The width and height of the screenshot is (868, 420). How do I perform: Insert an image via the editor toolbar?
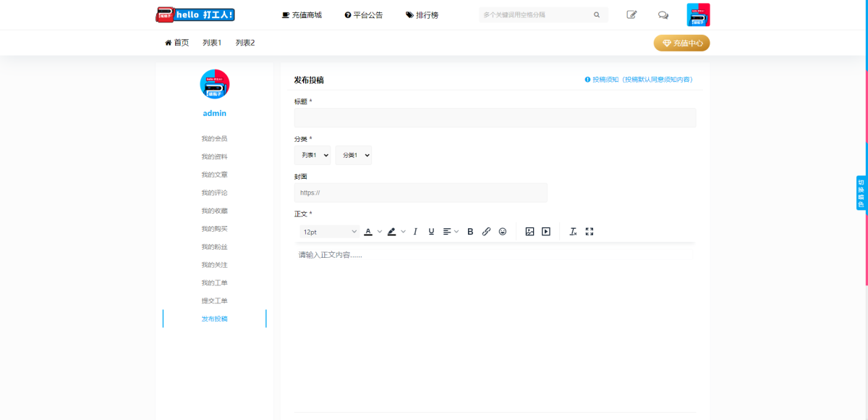click(529, 232)
